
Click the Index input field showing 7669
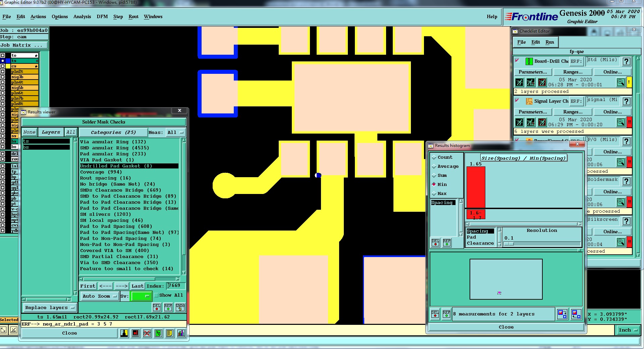[176, 286]
